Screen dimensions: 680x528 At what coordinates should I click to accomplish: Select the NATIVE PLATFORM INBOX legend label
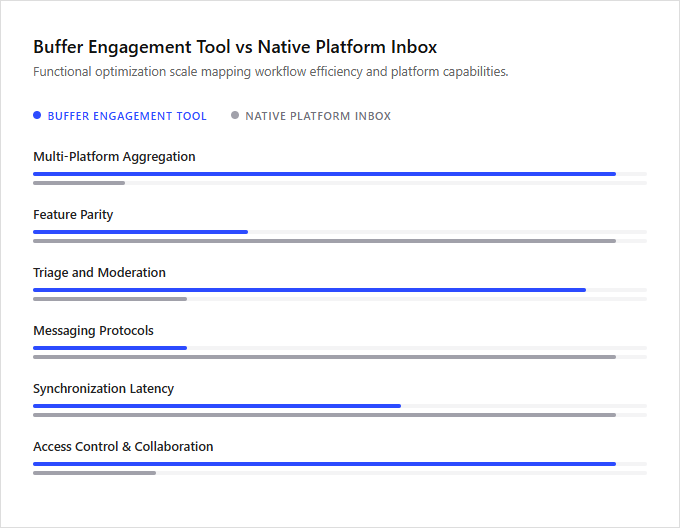coord(318,116)
